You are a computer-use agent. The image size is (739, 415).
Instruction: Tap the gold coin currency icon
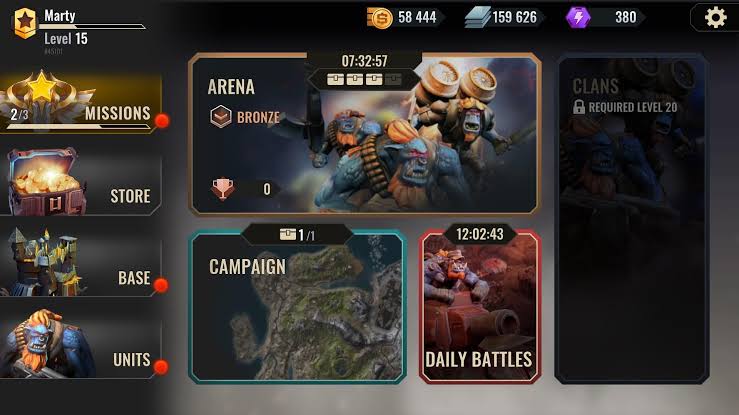click(380, 18)
